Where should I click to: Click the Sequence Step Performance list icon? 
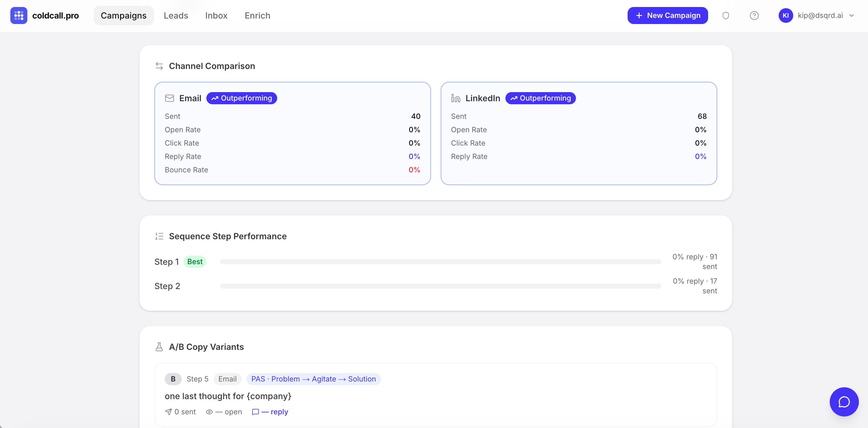coord(159,236)
